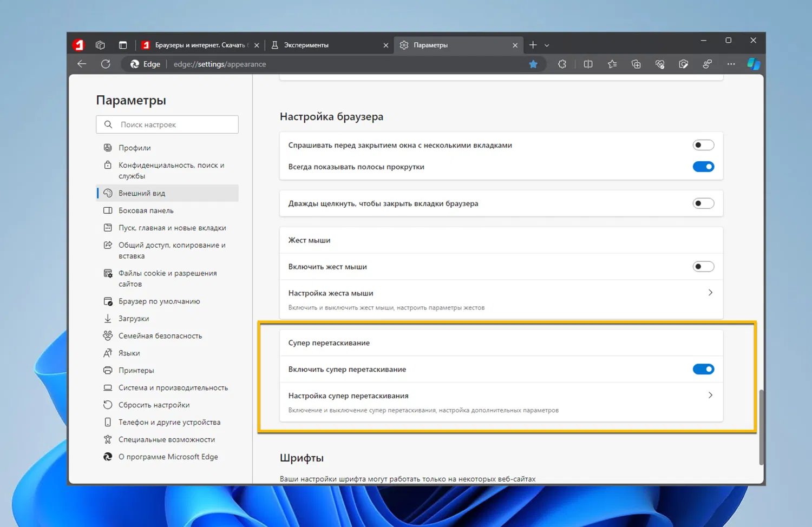Image resolution: width=812 pixels, height=527 pixels.
Task: Open Браузер по умолчанию section
Action: point(167,301)
